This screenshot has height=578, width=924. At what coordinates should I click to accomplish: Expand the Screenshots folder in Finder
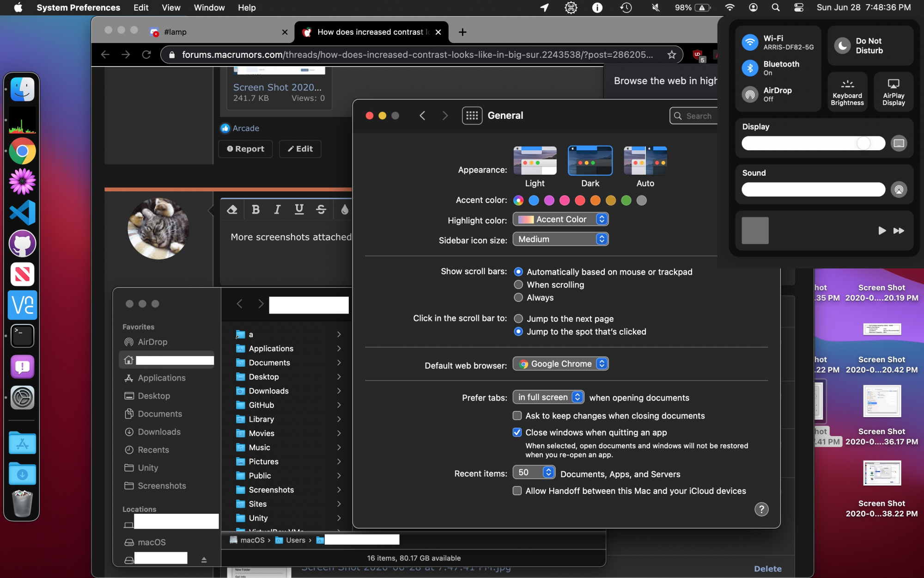pos(339,490)
